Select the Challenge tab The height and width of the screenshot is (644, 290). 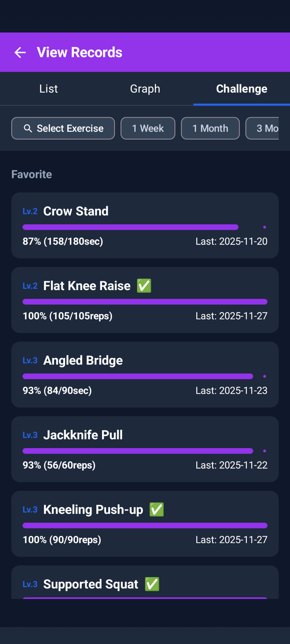click(x=242, y=89)
